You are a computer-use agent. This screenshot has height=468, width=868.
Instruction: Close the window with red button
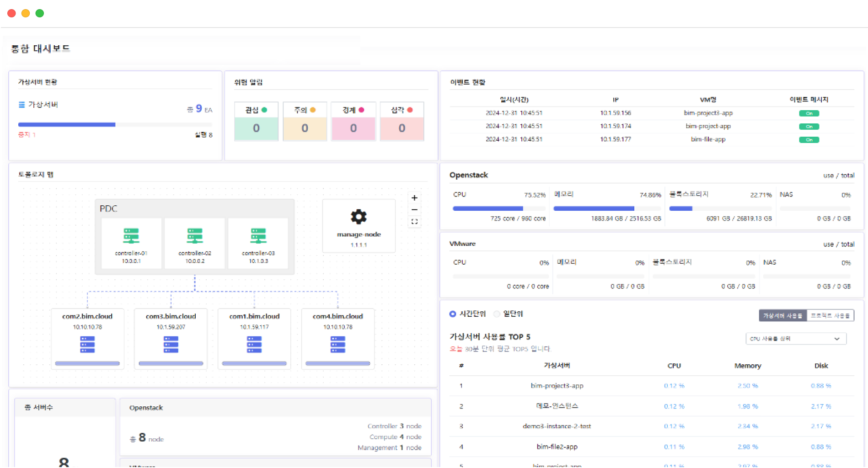pyautogui.click(x=12, y=13)
